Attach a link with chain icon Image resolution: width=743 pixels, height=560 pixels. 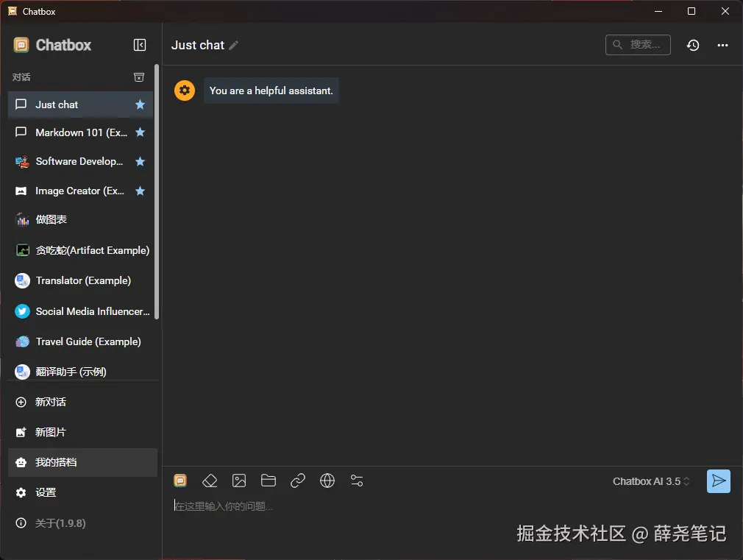click(298, 481)
